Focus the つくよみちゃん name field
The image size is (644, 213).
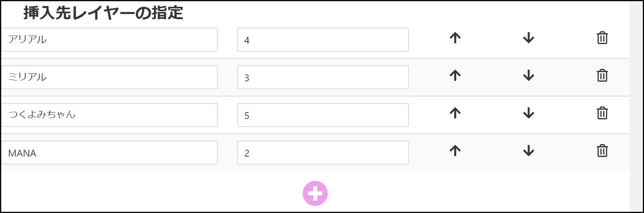point(109,115)
